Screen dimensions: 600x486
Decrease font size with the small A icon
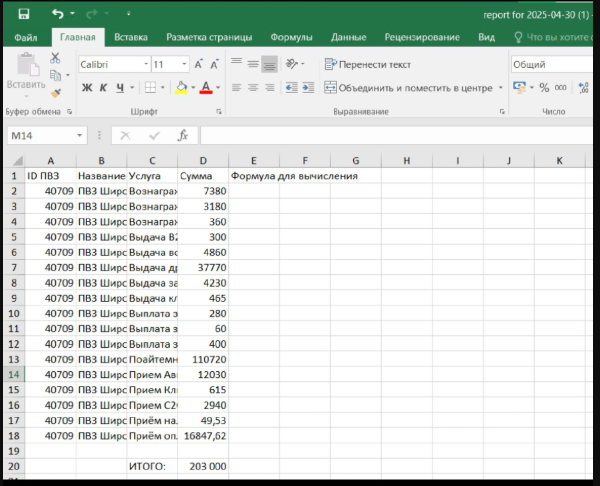(x=214, y=64)
